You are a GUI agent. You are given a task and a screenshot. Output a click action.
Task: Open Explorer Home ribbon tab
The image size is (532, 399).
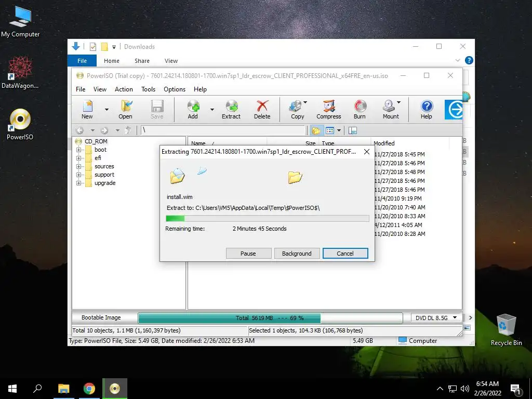click(112, 61)
